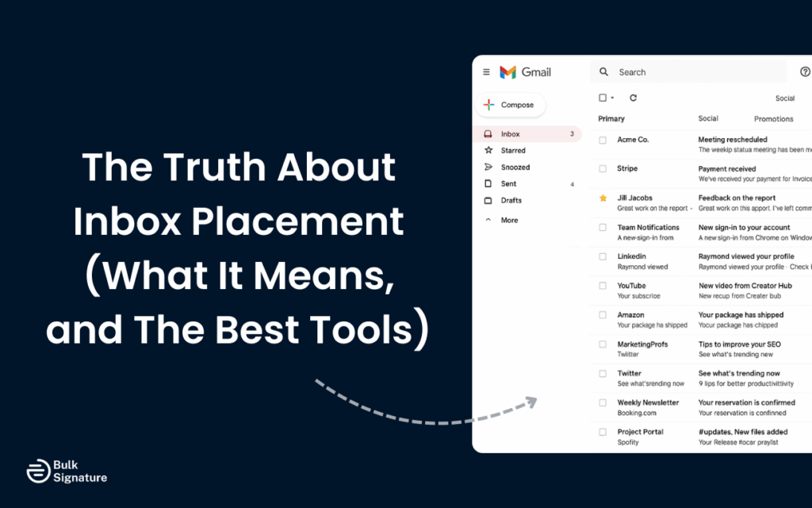812x508 pixels.
Task: Open the Promotions tab
Action: click(773, 118)
